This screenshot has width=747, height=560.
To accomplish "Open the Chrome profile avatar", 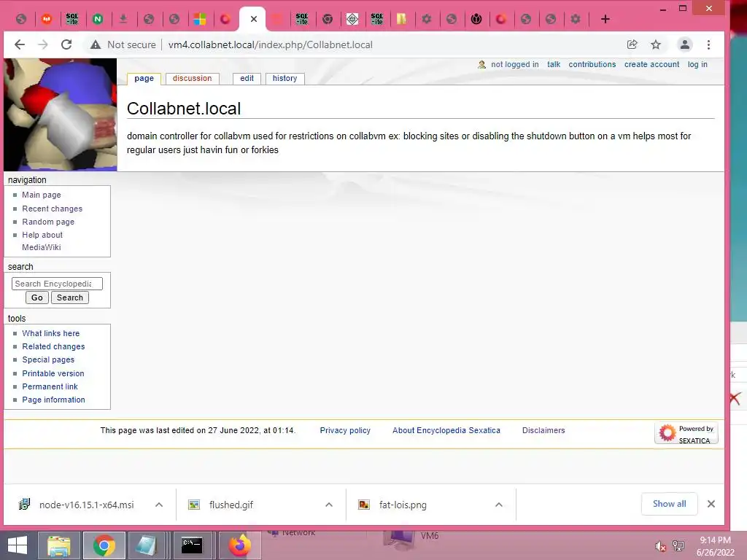I will click(684, 44).
